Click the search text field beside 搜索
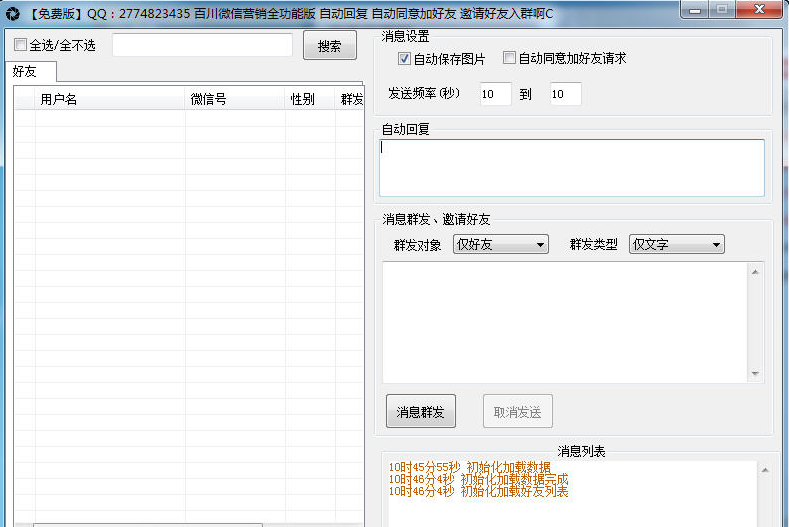 click(x=202, y=45)
